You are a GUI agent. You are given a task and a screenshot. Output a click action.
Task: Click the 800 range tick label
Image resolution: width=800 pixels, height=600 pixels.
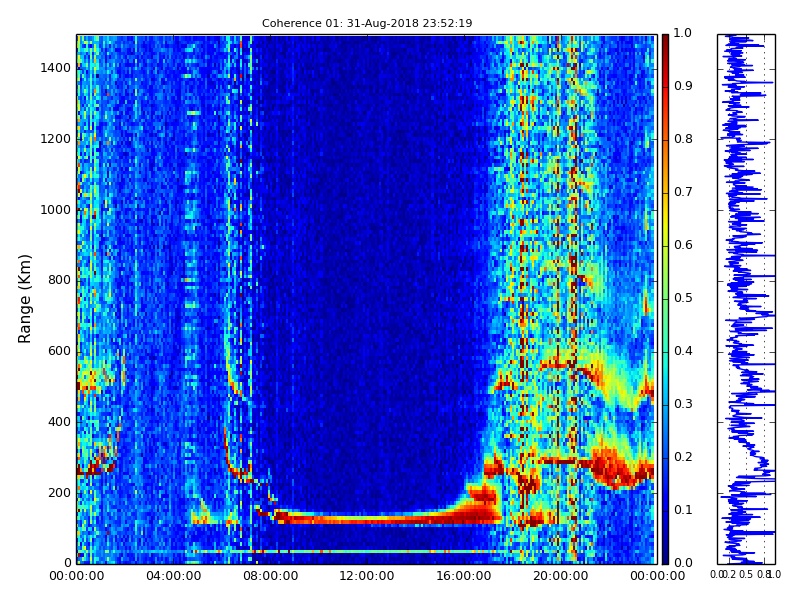pos(59,280)
